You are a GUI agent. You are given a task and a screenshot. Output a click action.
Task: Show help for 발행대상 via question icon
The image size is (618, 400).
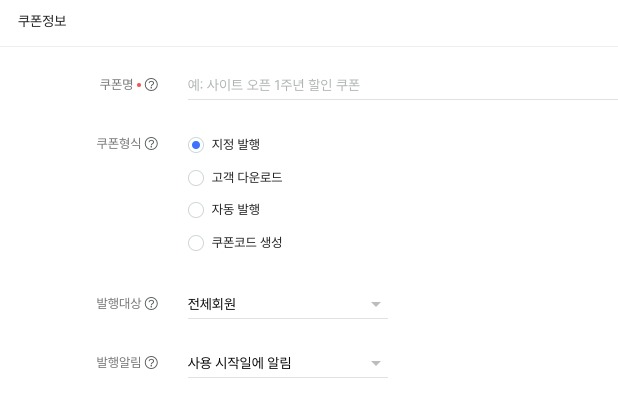[152, 304]
